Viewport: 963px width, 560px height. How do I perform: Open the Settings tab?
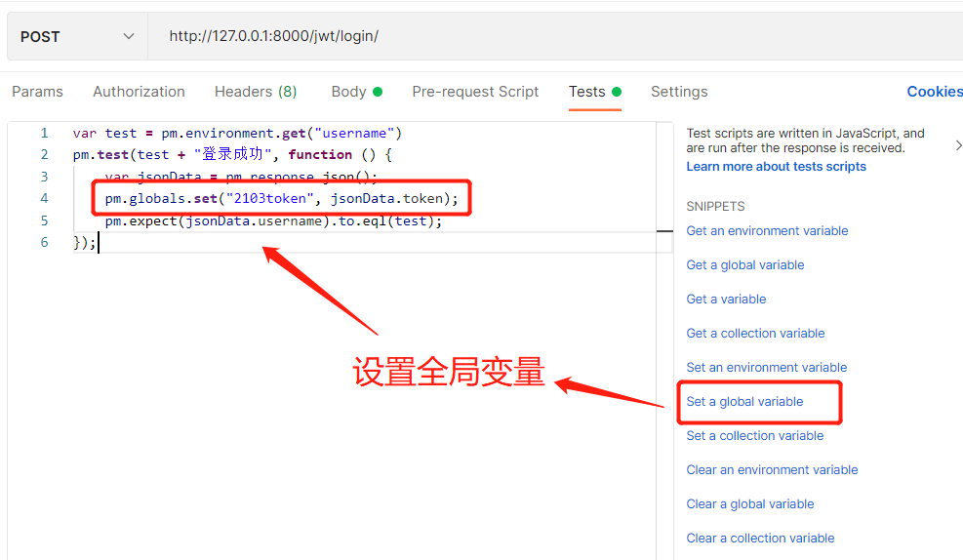[x=679, y=92]
